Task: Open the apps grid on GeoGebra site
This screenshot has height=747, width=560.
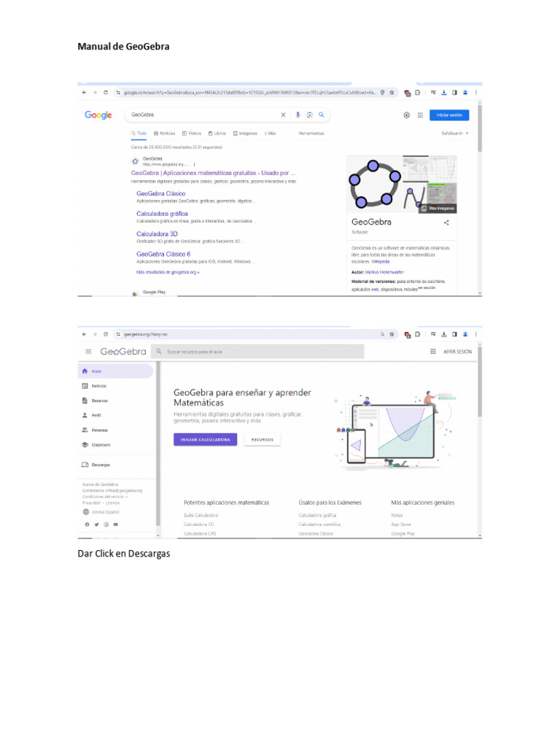Action: coord(433,352)
